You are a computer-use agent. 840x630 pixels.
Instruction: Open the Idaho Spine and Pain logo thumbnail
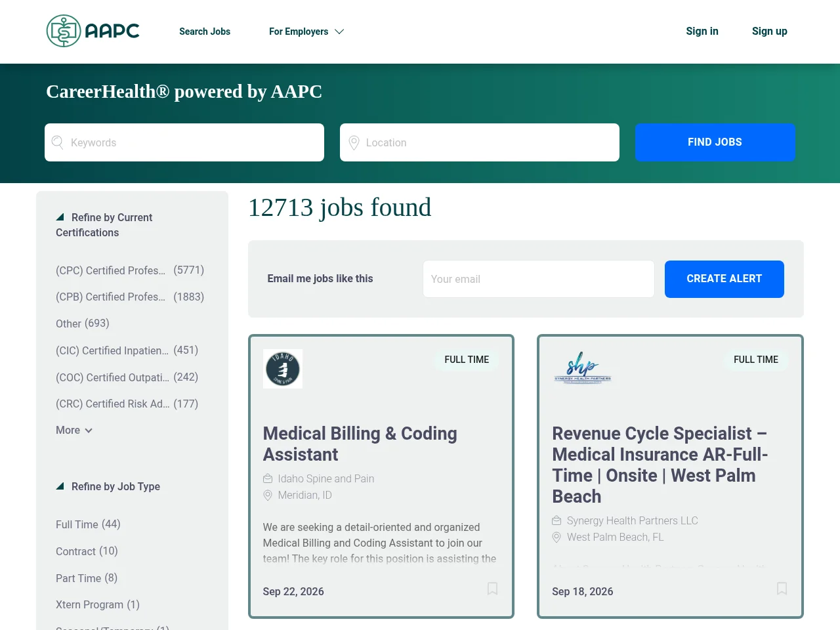tap(283, 369)
